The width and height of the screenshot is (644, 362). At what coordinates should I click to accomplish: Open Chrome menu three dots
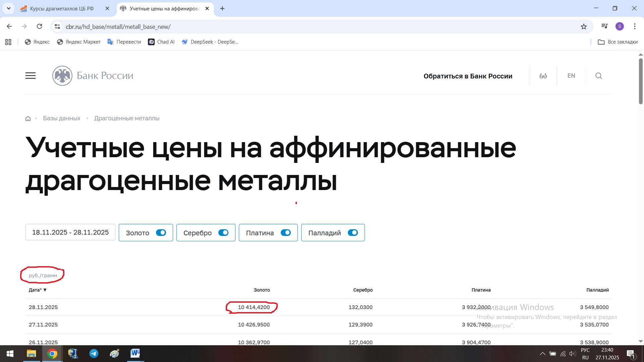(x=635, y=26)
